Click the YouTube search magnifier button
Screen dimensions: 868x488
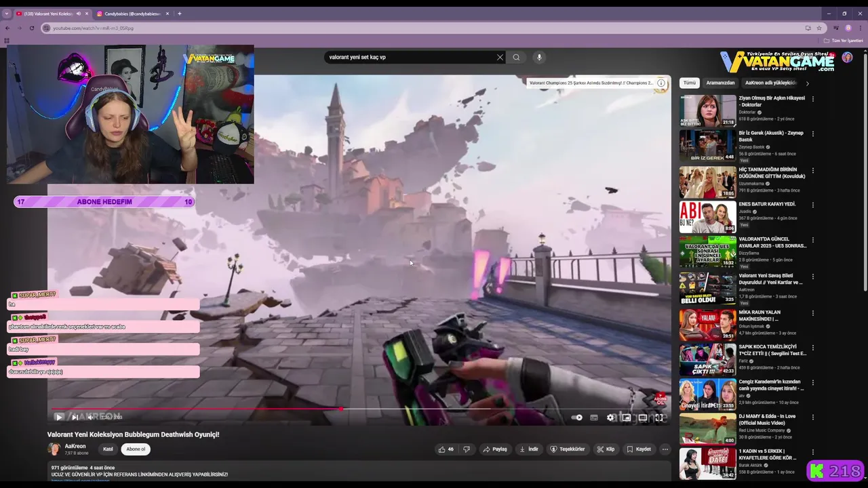[516, 58]
